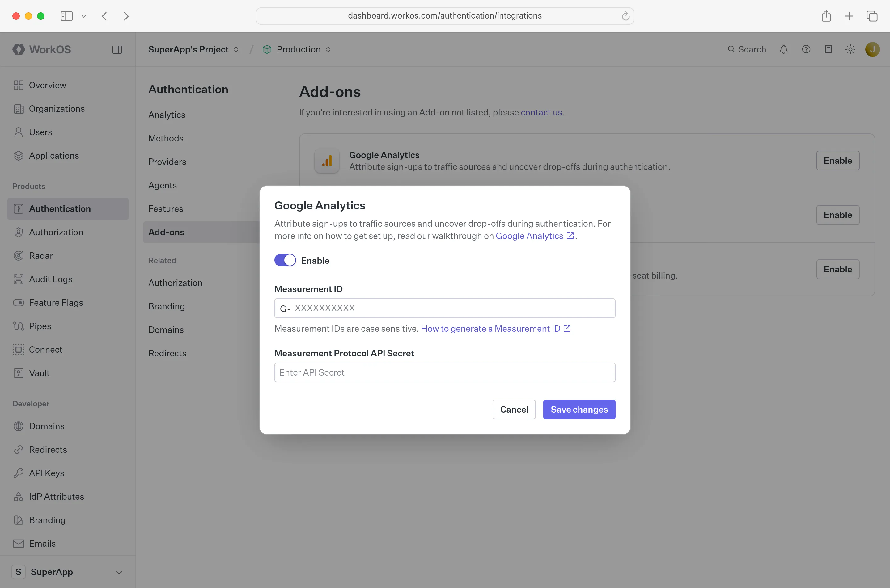Go to Overview in sidebar

coord(68,85)
